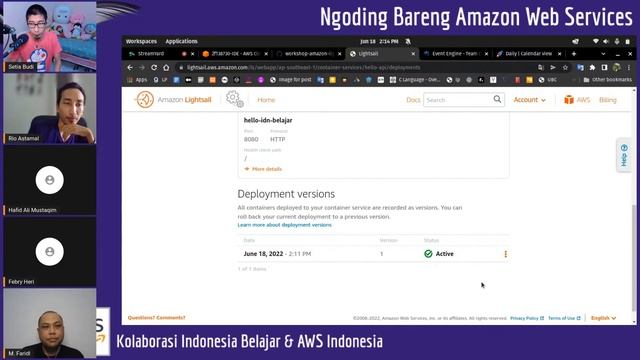Select Hafid Ali Mustaqim's avatar tile
Viewport: 640px width, 360px height.
(49, 180)
